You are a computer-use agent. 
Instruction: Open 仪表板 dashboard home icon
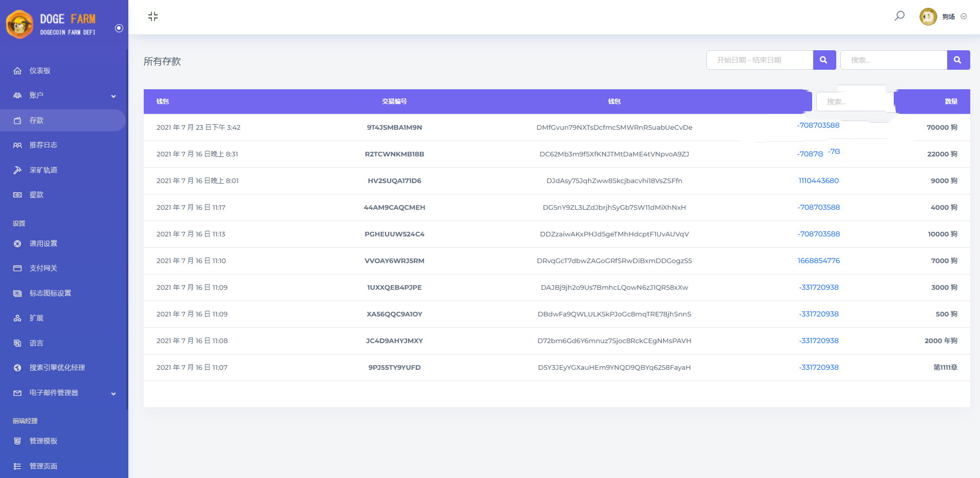(17, 71)
